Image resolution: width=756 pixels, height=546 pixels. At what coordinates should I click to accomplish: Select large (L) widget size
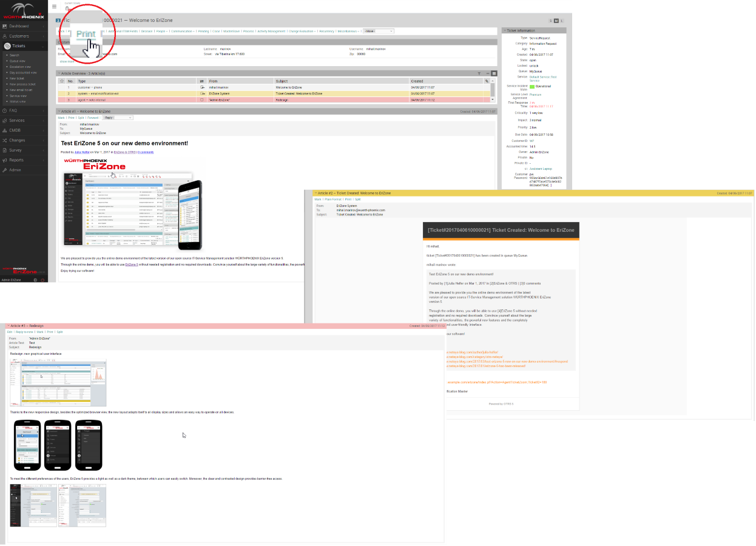(561, 21)
